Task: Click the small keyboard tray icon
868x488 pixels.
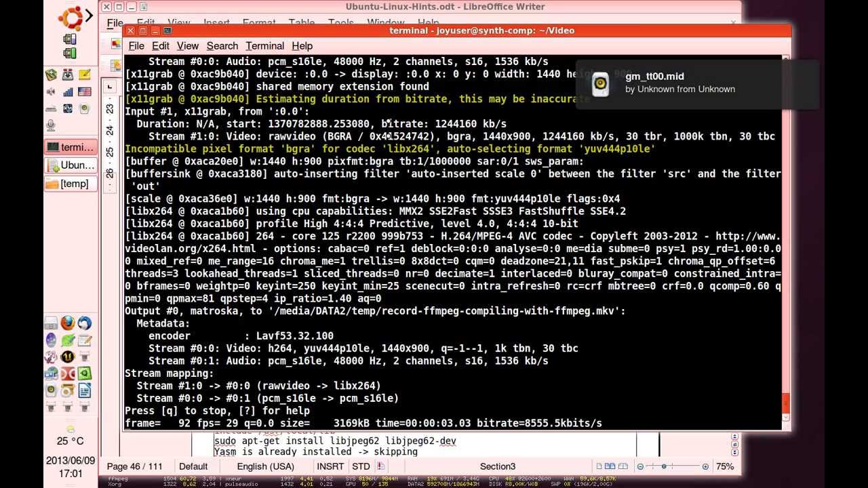Action: [x=51, y=108]
